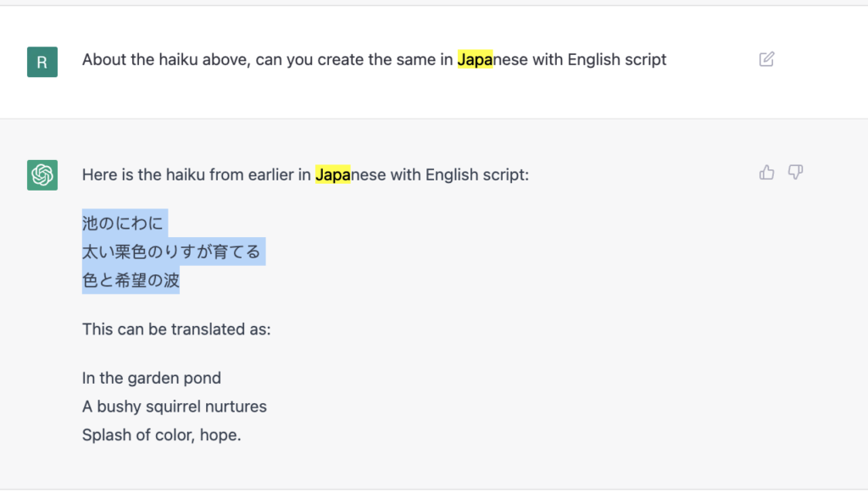The image size is (868, 492).
Task: Click the word 'haiku' in the user message
Action: pos(178,60)
